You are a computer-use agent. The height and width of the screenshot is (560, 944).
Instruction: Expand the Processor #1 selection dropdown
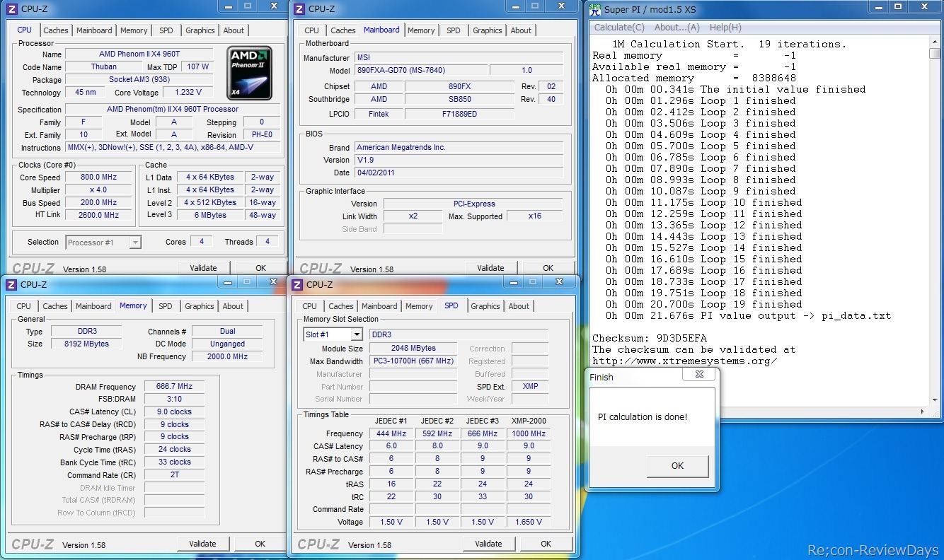pyautogui.click(x=135, y=243)
